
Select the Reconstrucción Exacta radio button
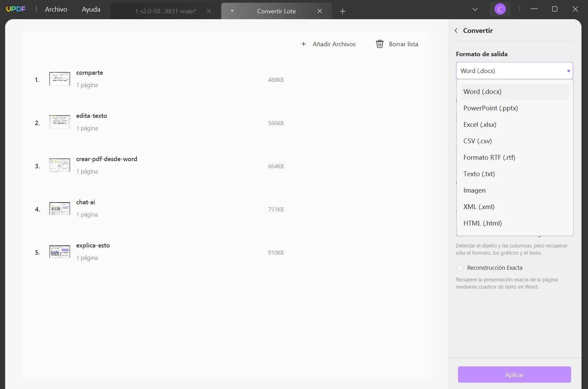pos(460,268)
